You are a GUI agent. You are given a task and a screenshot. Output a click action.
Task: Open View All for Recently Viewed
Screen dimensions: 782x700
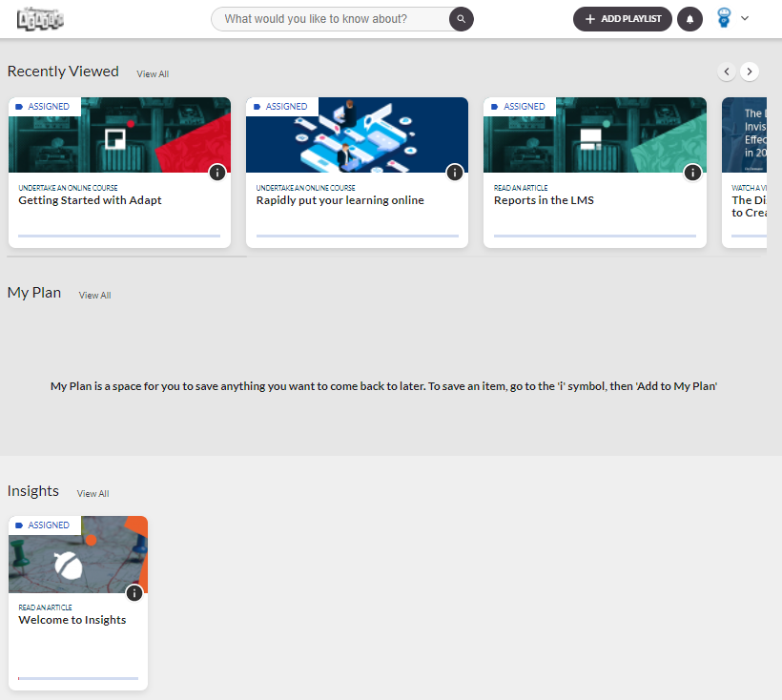153,73
